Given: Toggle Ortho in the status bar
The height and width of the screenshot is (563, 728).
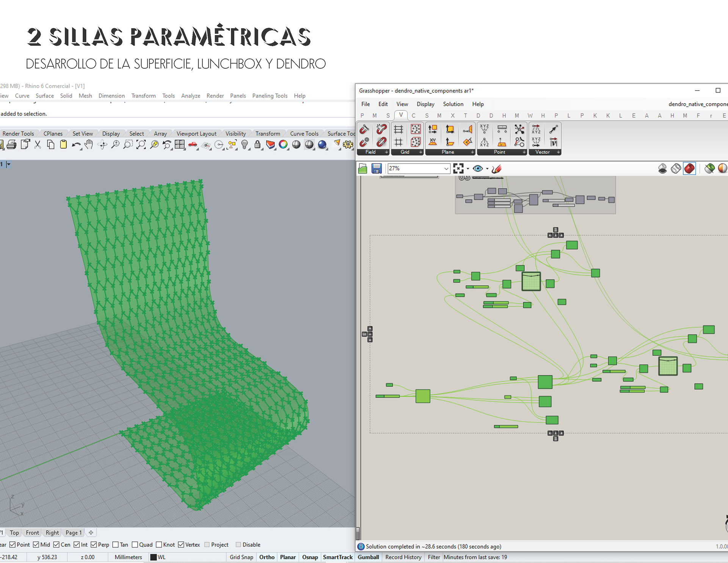Looking at the screenshot, I should tap(267, 557).
